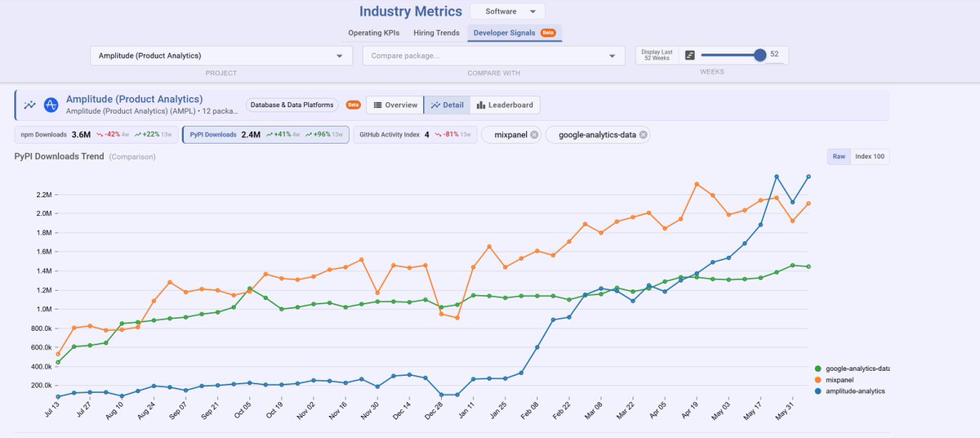Remove the mixpanel comparison chip
Image resolution: width=980 pixels, height=438 pixels.
[534, 135]
